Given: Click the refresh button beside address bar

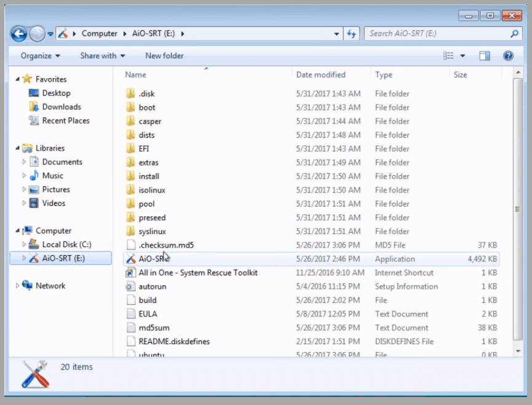Looking at the screenshot, I should 352,34.
